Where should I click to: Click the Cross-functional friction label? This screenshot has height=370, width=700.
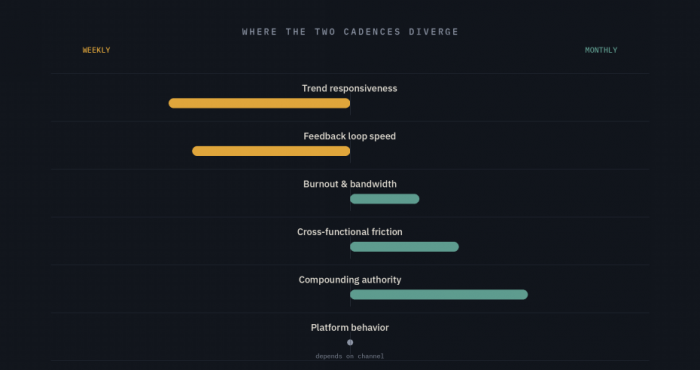(x=350, y=232)
